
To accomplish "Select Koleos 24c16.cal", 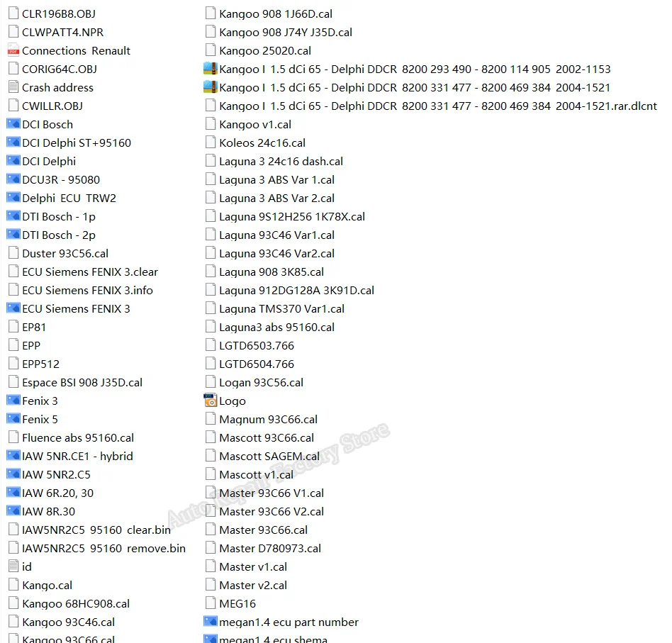I will click(255, 142).
